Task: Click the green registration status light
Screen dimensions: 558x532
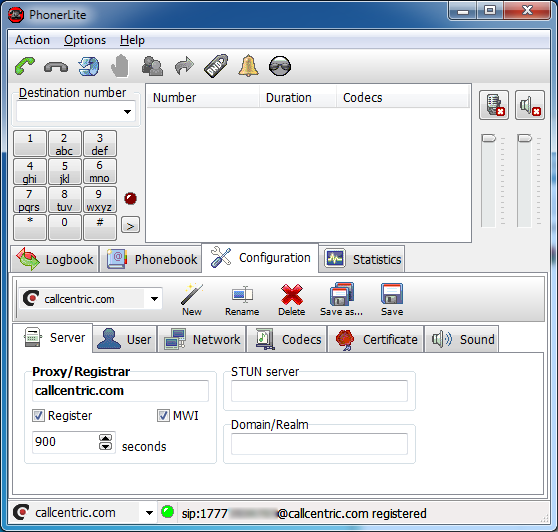Action: pyautogui.click(x=167, y=512)
